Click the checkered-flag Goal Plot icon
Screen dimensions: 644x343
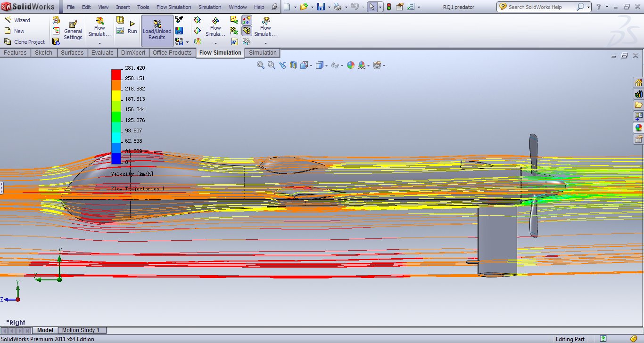tap(234, 31)
